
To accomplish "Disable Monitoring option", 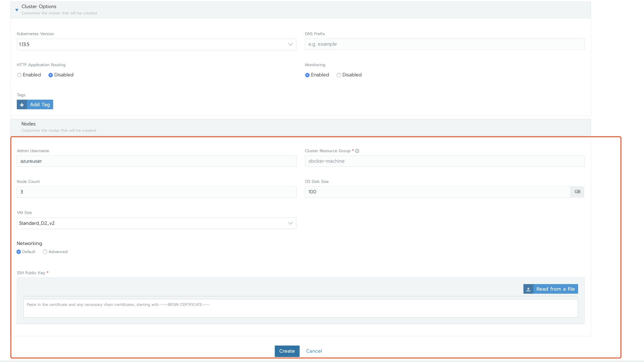I will coord(339,75).
